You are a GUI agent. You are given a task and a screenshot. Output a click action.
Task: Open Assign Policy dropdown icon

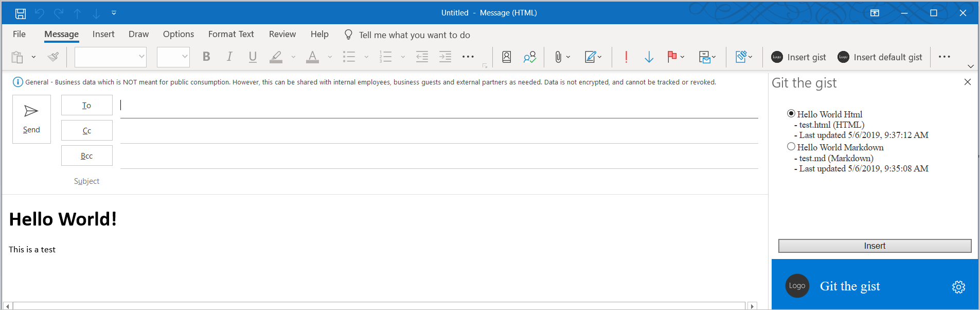click(x=707, y=57)
